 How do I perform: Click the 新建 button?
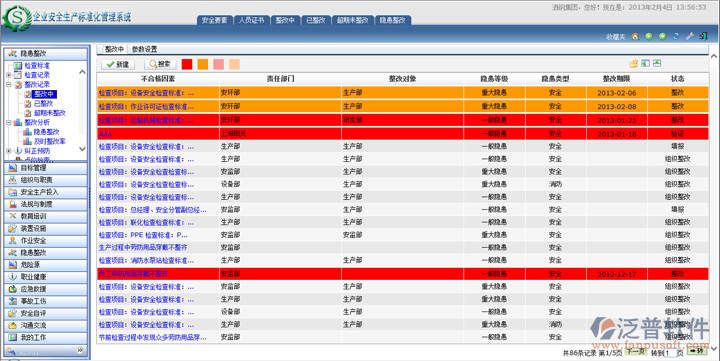118,64
